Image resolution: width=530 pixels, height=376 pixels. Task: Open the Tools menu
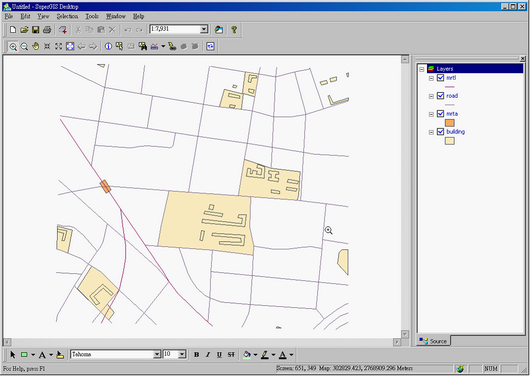pyautogui.click(x=92, y=16)
